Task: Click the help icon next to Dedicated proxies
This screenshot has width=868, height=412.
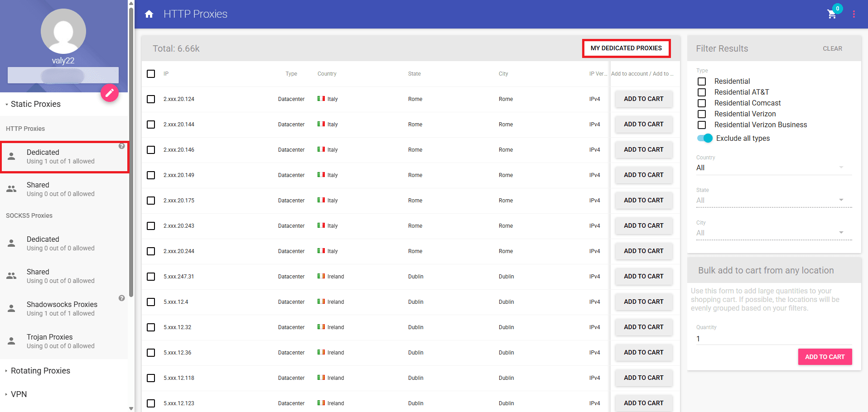Action: 121,146
